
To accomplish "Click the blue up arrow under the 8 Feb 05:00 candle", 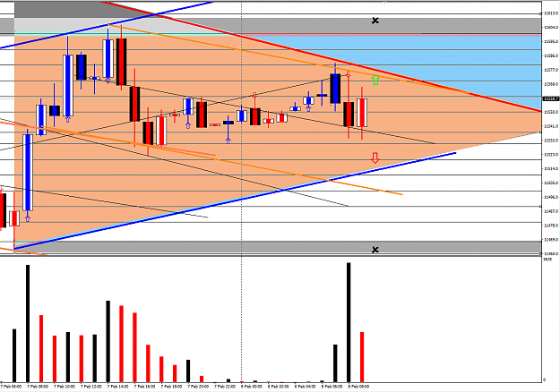I will 308,108.
